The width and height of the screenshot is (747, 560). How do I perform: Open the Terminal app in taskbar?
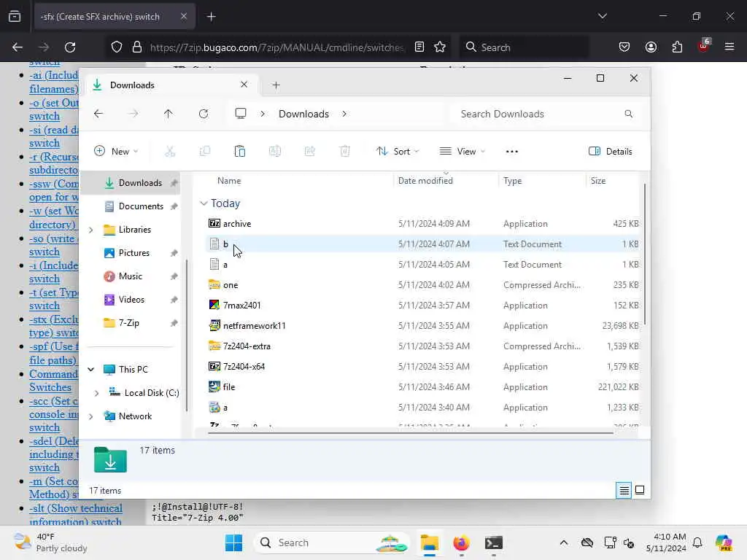(x=494, y=542)
